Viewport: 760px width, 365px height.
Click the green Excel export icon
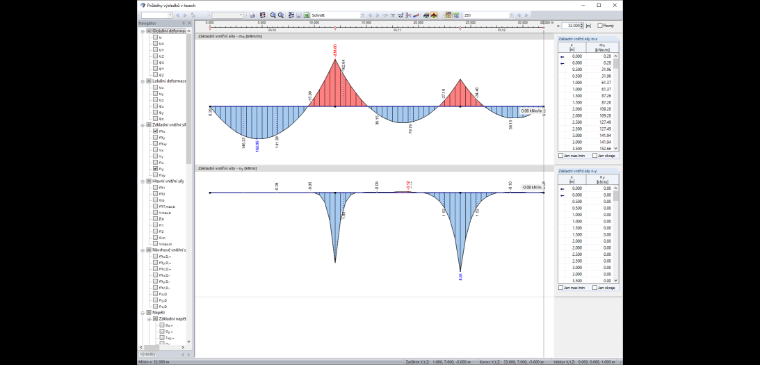pos(307,16)
